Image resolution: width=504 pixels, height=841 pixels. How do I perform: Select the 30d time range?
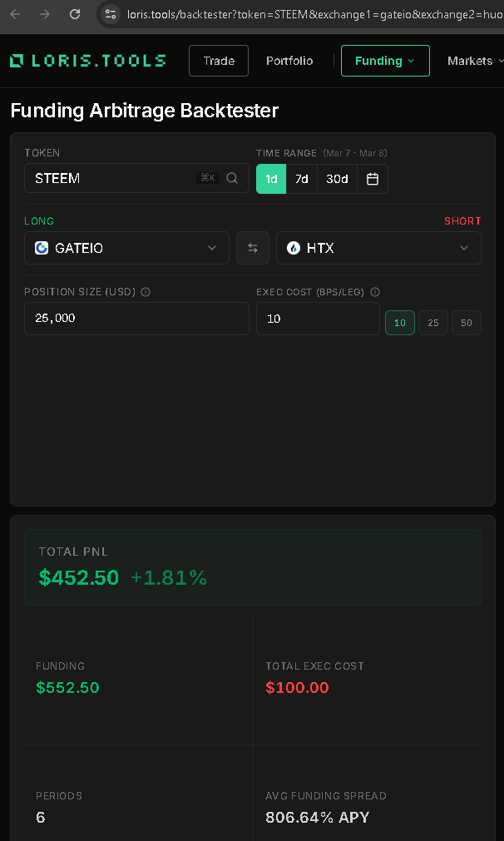point(337,179)
